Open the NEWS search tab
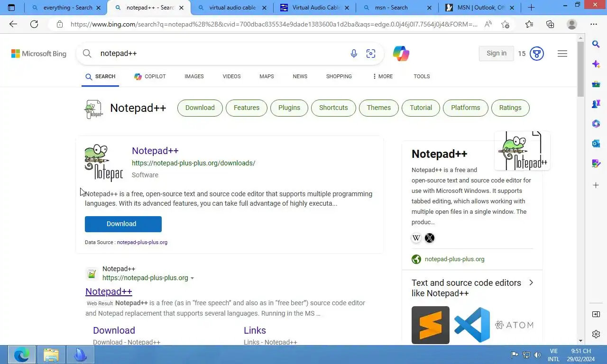This screenshot has height=364, width=607. click(300, 76)
